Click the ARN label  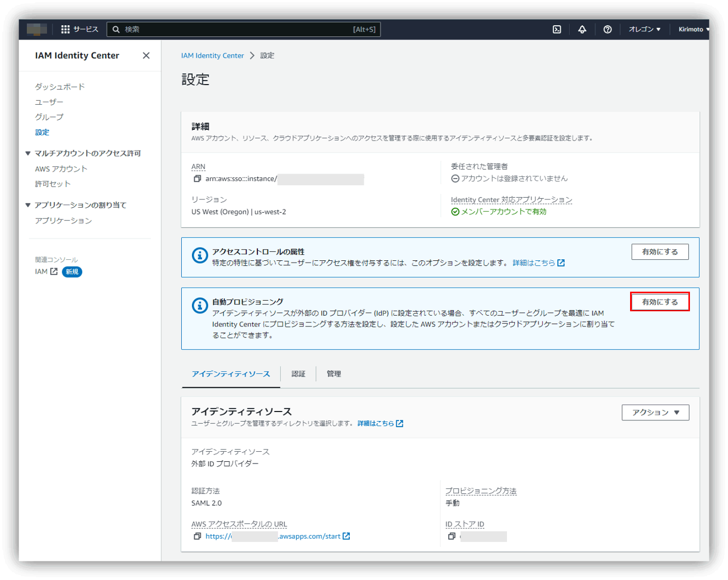click(198, 167)
